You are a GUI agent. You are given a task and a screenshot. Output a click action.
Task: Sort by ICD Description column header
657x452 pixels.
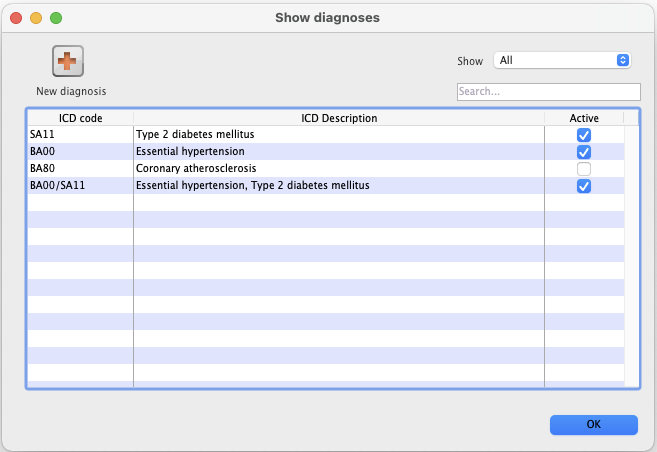339,118
